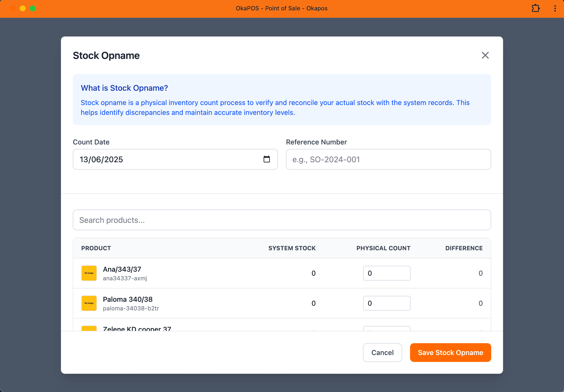Click the SYSTEM STOCK column header

(x=292, y=248)
